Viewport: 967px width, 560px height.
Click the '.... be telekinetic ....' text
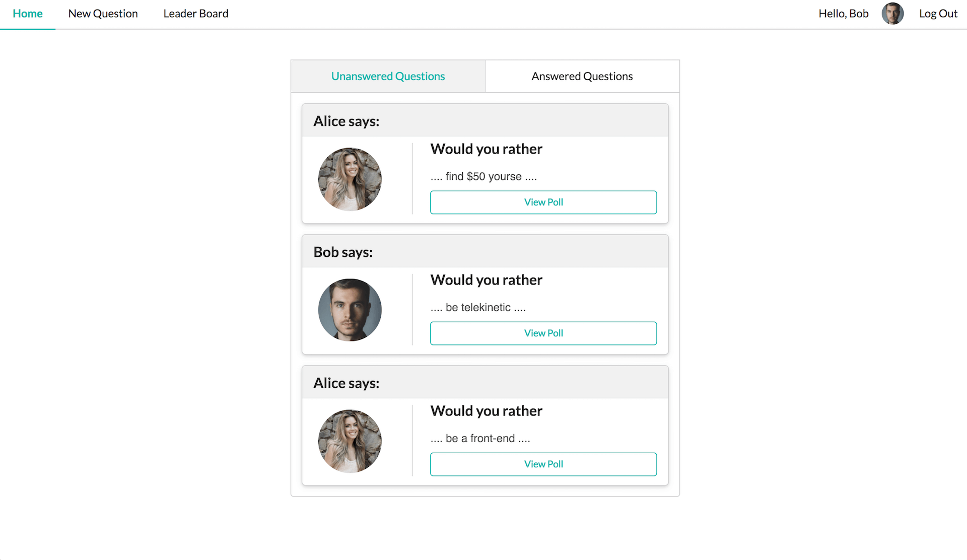point(478,308)
